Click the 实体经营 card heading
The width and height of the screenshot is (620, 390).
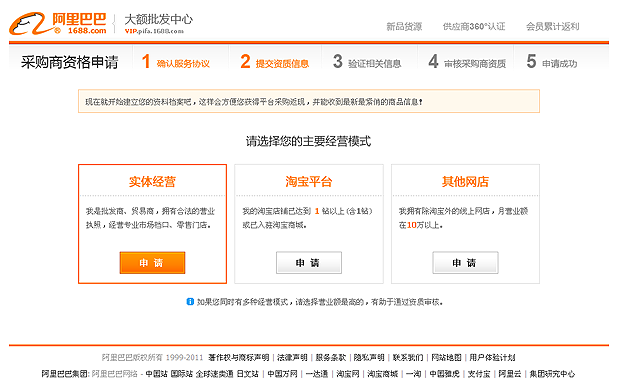tap(152, 182)
